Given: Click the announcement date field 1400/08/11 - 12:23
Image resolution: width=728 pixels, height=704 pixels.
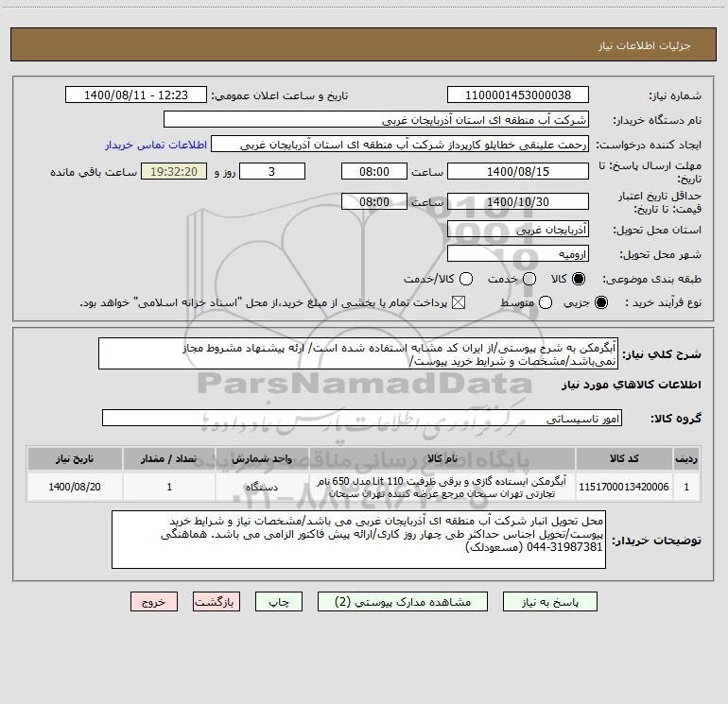Looking at the screenshot, I should 136,95.
